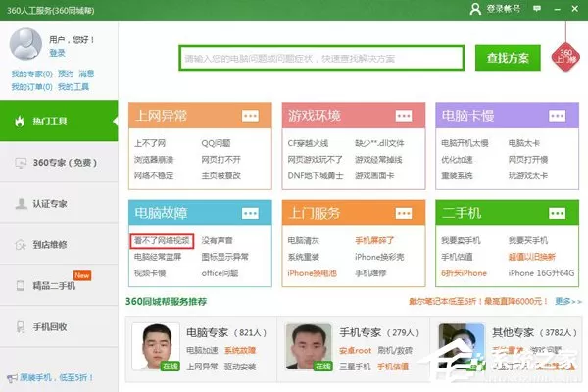Click the shop icon beside 到店维修

pyautogui.click(x=21, y=245)
